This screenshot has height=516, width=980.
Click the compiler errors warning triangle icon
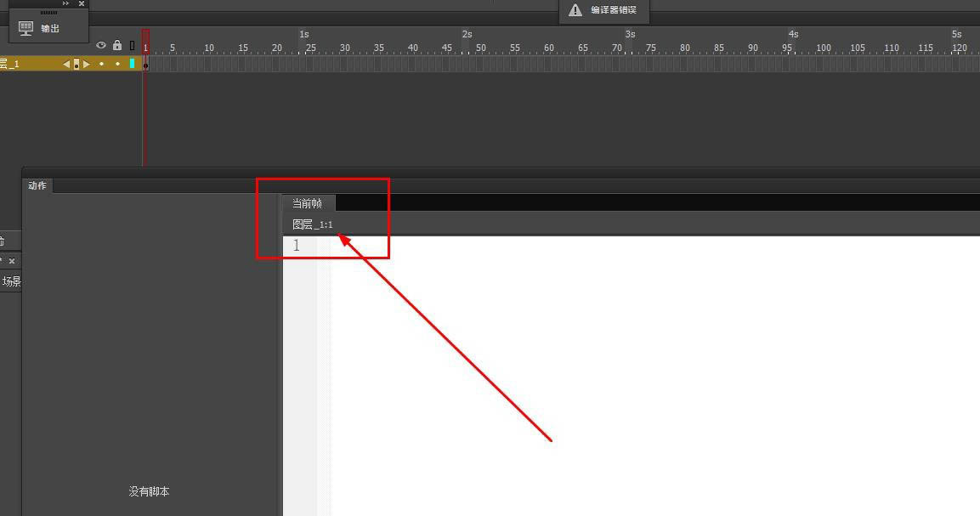pos(575,10)
